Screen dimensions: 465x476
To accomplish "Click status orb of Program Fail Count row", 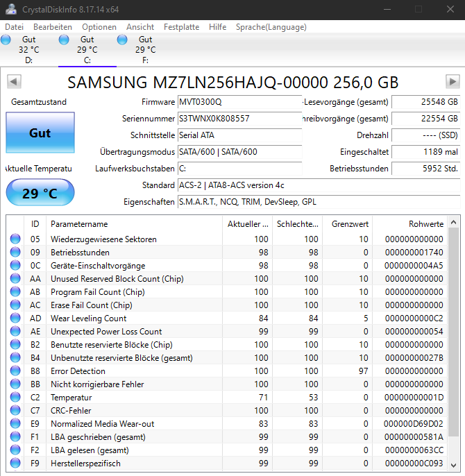I will pyautogui.click(x=15, y=291).
